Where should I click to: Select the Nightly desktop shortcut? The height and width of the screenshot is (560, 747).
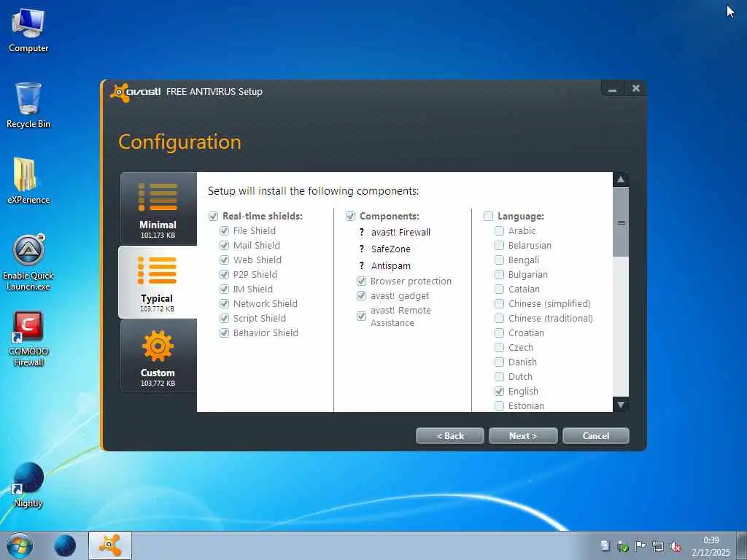click(x=28, y=485)
